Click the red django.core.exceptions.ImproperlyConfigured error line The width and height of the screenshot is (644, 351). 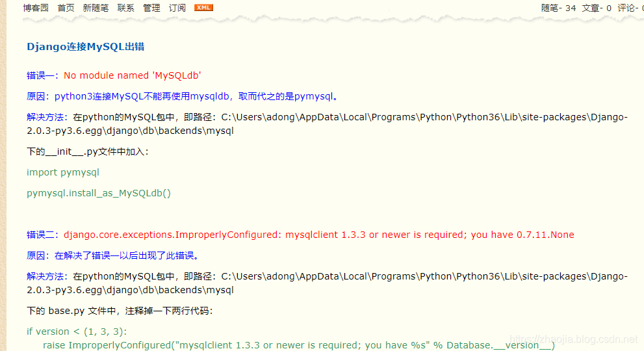coord(318,235)
